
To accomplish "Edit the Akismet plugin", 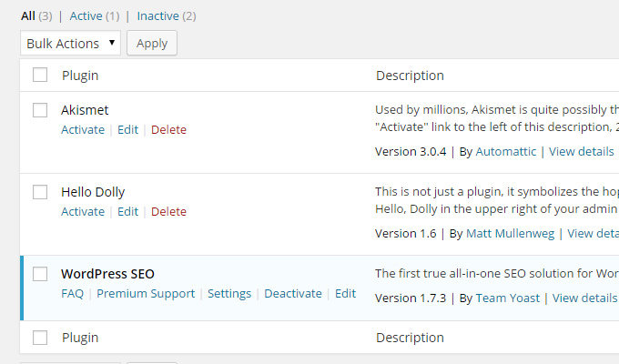I will (x=128, y=130).
